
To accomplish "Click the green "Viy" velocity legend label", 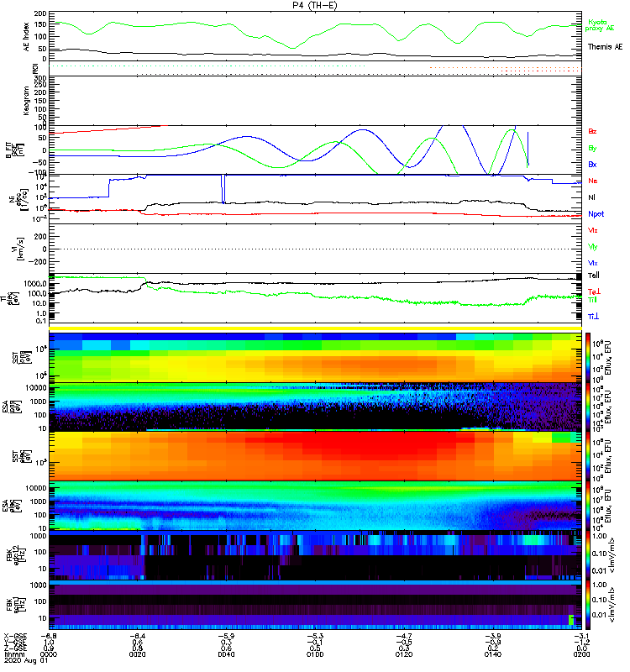I will 593,247.
